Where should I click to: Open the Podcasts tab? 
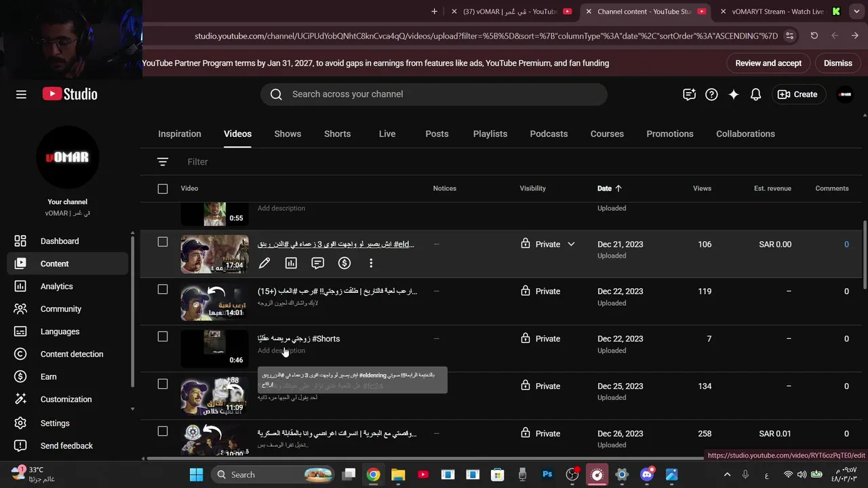click(x=549, y=134)
